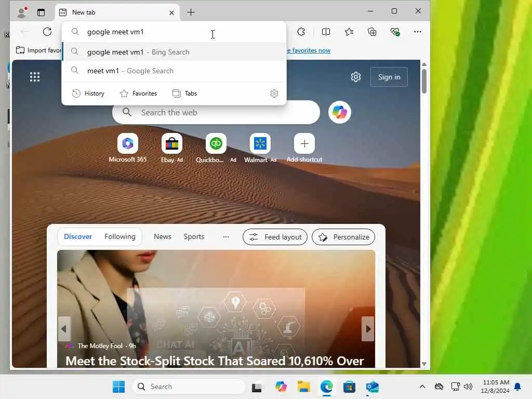Image resolution: width=532 pixels, height=399 pixels.
Task: Switch to Following feed tab
Action: point(120,236)
